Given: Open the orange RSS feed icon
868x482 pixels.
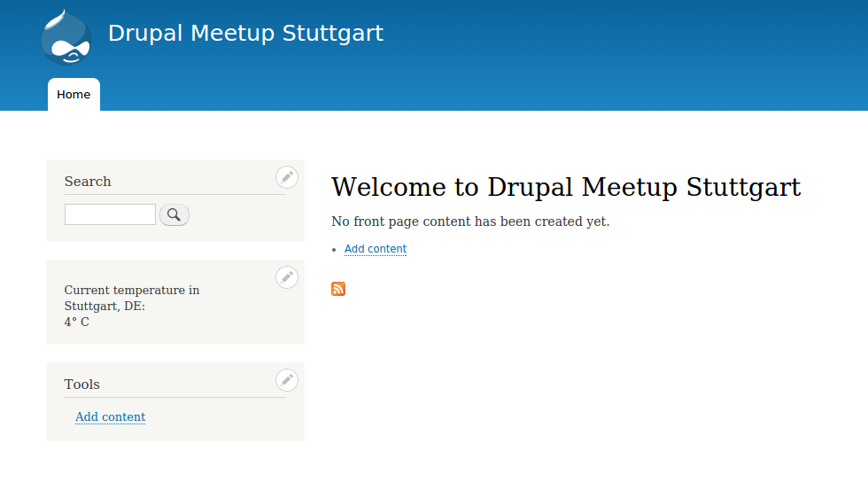Looking at the screenshot, I should pyautogui.click(x=338, y=289).
